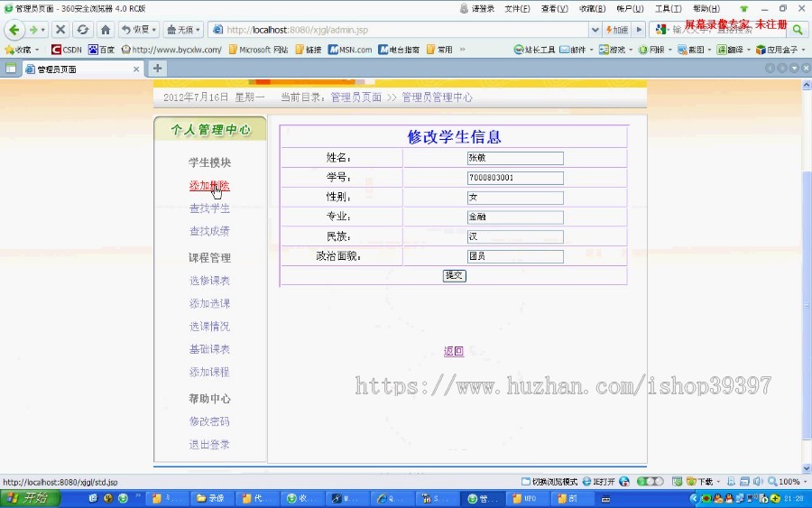The width and height of the screenshot is (812, 508).
Task: Open the 查看(V) menu
Action: (x=555, y=8)
